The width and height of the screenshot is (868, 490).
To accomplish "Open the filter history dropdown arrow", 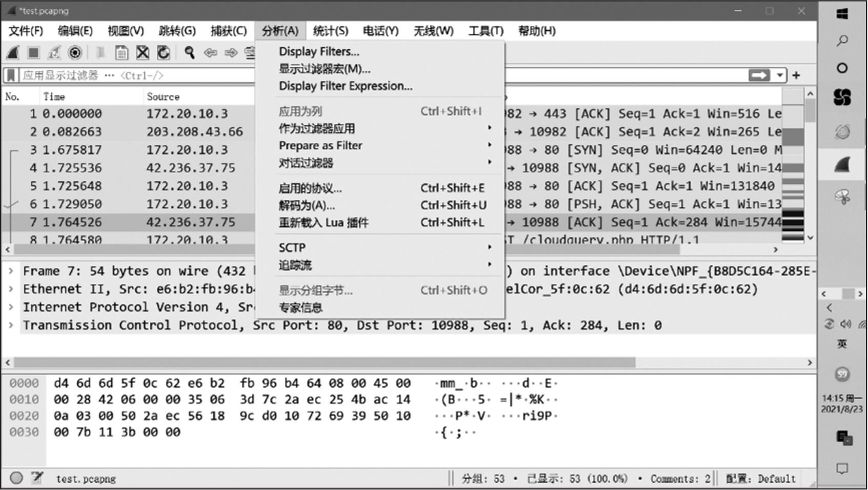I will [x=780, y=75].
